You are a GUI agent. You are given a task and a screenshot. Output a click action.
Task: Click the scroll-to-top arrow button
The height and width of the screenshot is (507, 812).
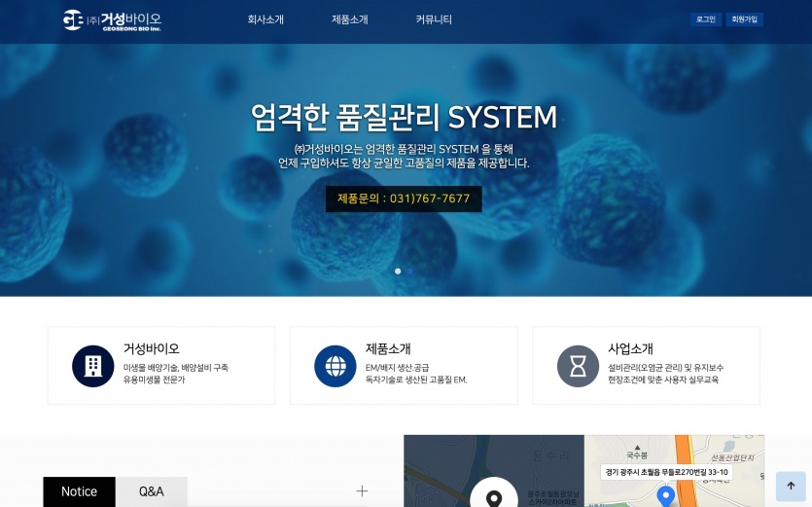791,486
